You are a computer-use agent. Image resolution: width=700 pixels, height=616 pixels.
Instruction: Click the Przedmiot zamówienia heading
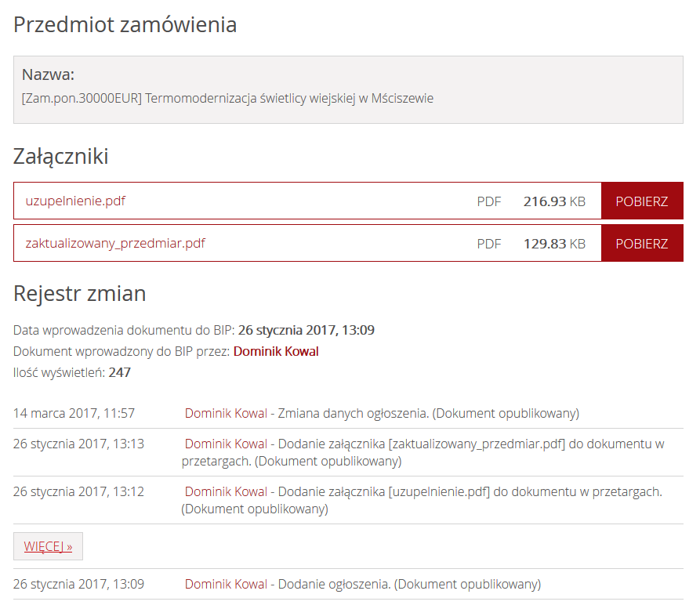[125, 24]
